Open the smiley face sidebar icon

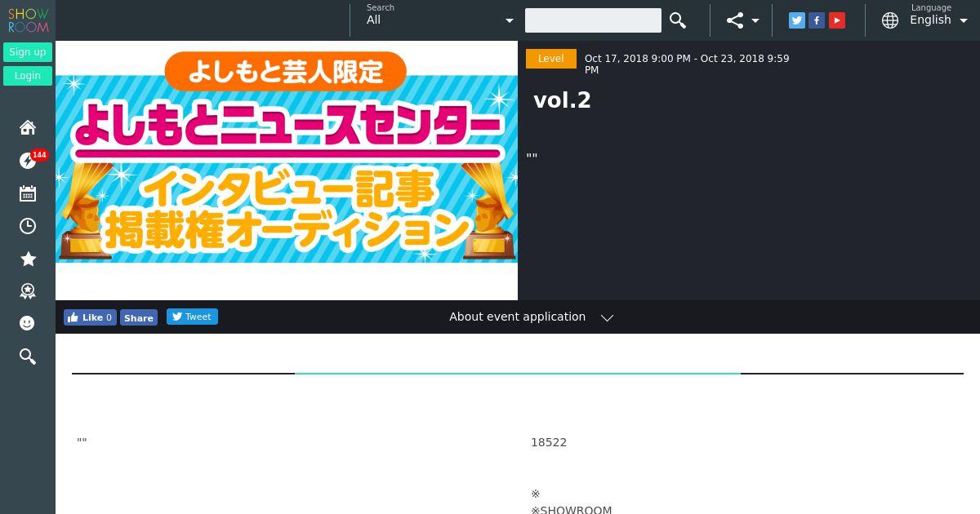[28, 323]
